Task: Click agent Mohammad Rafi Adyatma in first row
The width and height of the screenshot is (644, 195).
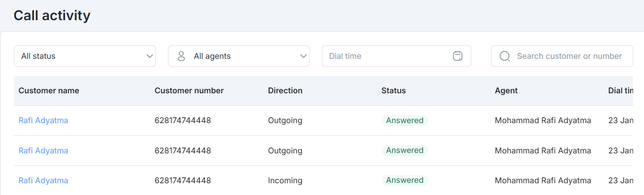Action: (x=543, y=121)
